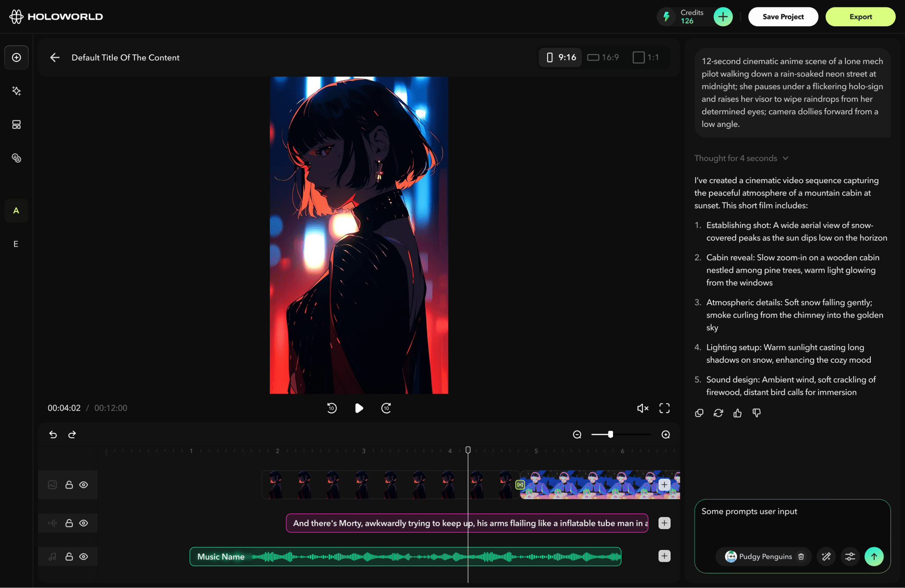The width and height of the screenshot is (905, 588).
Task: Open prompt settings sliders icon
Action: (850, 556)
